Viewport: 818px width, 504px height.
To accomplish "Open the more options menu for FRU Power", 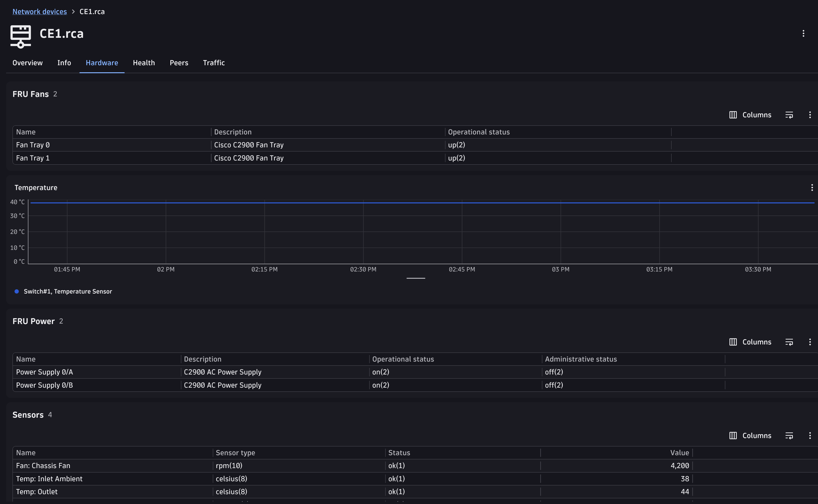I will click(x=810, y=342).
